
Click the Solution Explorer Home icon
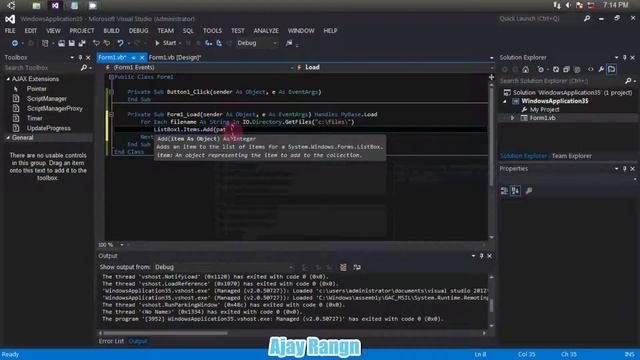[525, 70]
